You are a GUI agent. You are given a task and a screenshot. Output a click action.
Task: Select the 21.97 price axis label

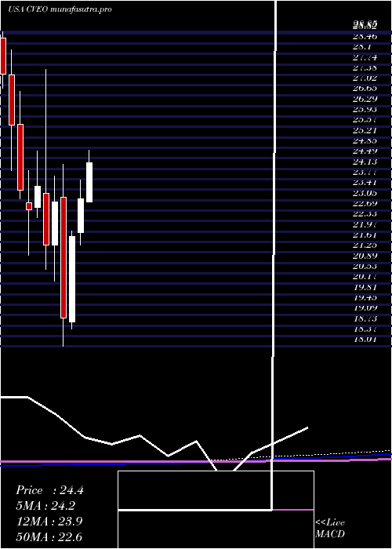pos(365,224)
